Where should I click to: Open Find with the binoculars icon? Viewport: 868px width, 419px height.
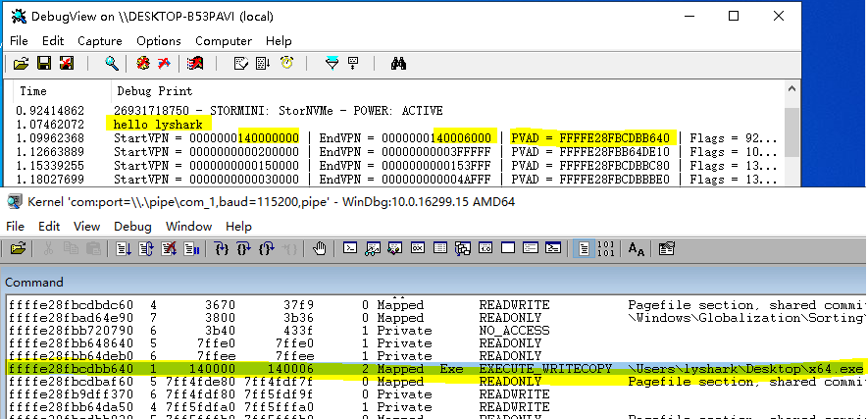(398, 64)
